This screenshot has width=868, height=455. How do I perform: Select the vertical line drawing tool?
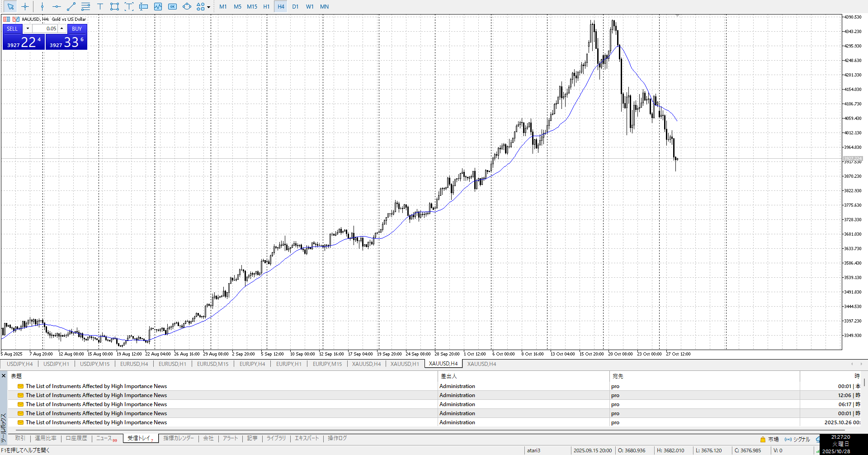pyautogui.click(x=42, y=7)
